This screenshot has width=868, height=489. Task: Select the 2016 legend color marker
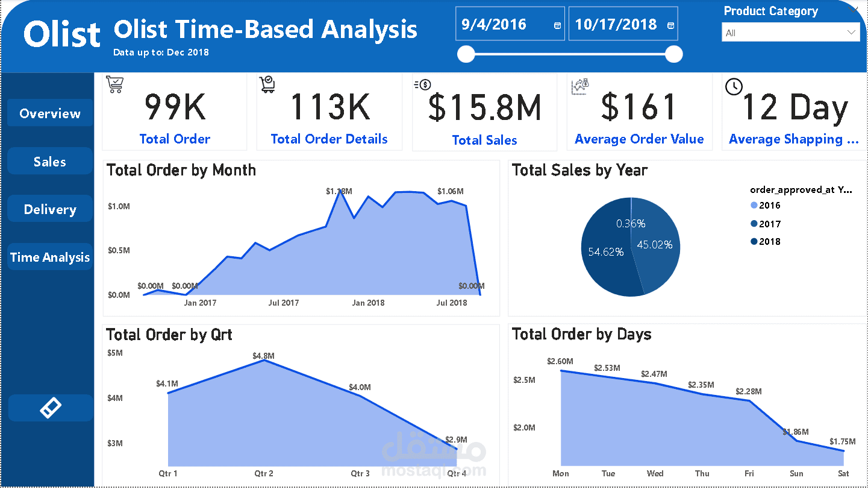click(754, 206)
